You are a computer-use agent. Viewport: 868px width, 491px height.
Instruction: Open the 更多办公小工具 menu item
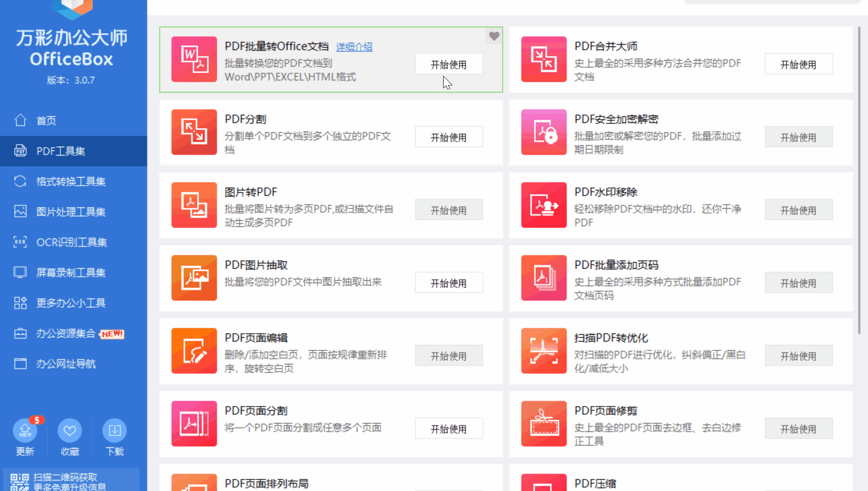click(73, 303)
